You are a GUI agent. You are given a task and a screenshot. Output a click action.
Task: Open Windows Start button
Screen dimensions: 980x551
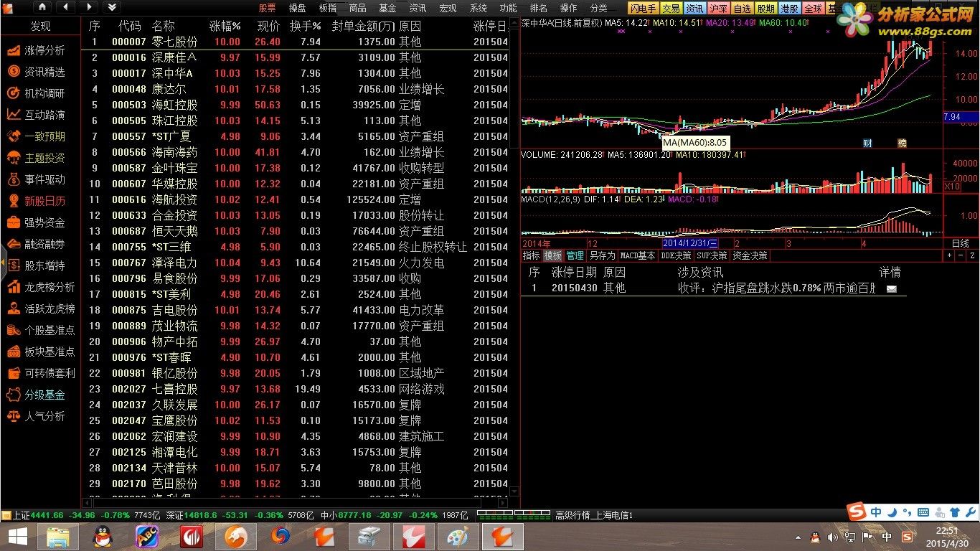tap(17, 536)
